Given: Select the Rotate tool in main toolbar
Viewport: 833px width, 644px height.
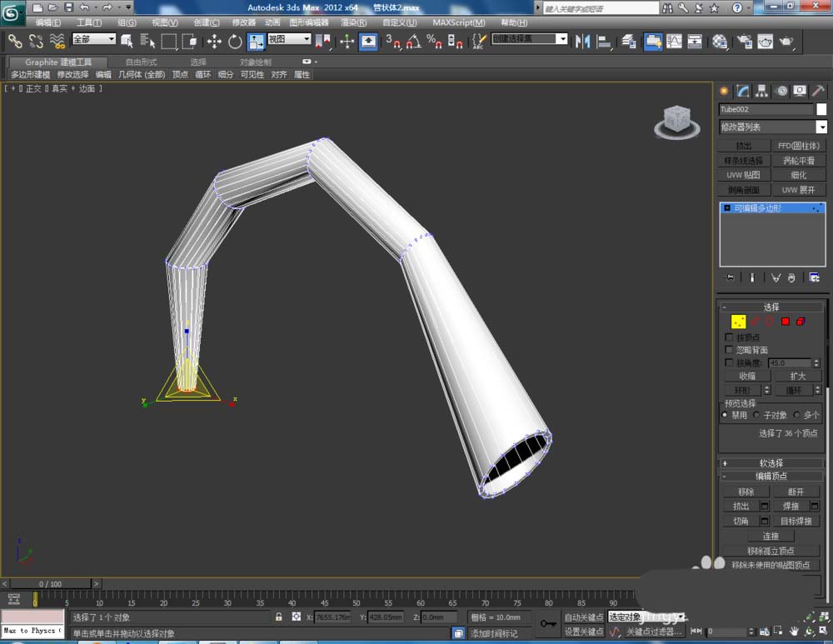Looking at the screenshot, I should coord(235,41).
